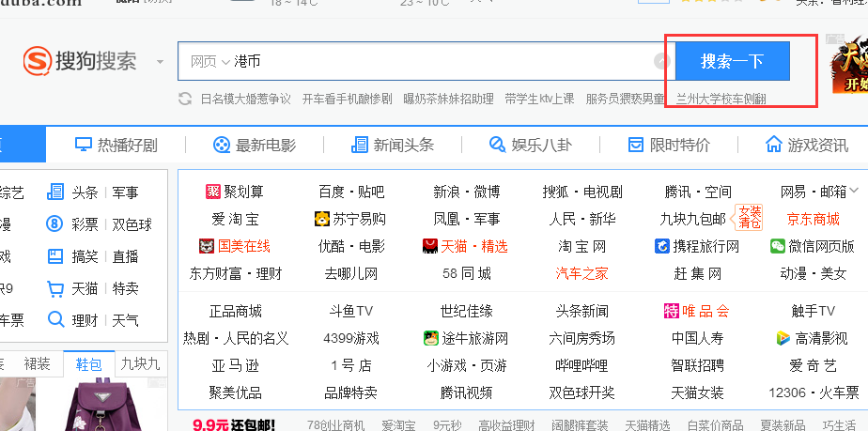The height and width of the screenshot is (431, 868).
Task: Open the 新浪·微博 link
Action: [467, 192]
